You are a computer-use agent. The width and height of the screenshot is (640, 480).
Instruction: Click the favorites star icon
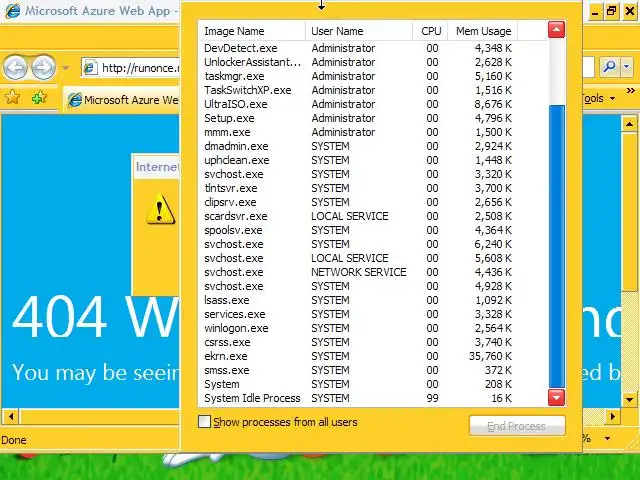[x=12, y=98]
